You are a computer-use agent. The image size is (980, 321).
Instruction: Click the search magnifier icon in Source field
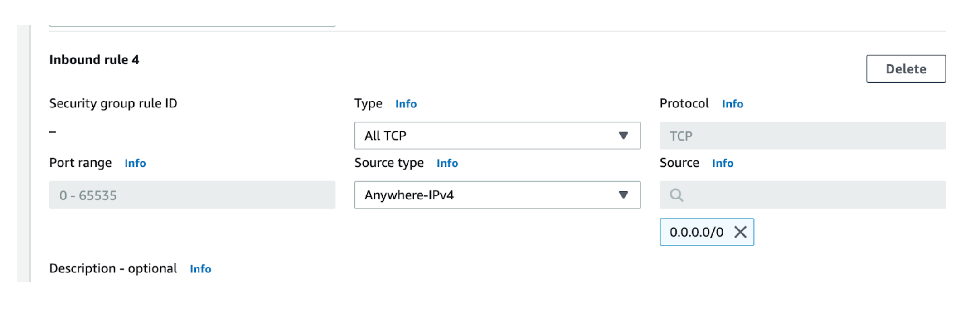click(x=676, y=195)
